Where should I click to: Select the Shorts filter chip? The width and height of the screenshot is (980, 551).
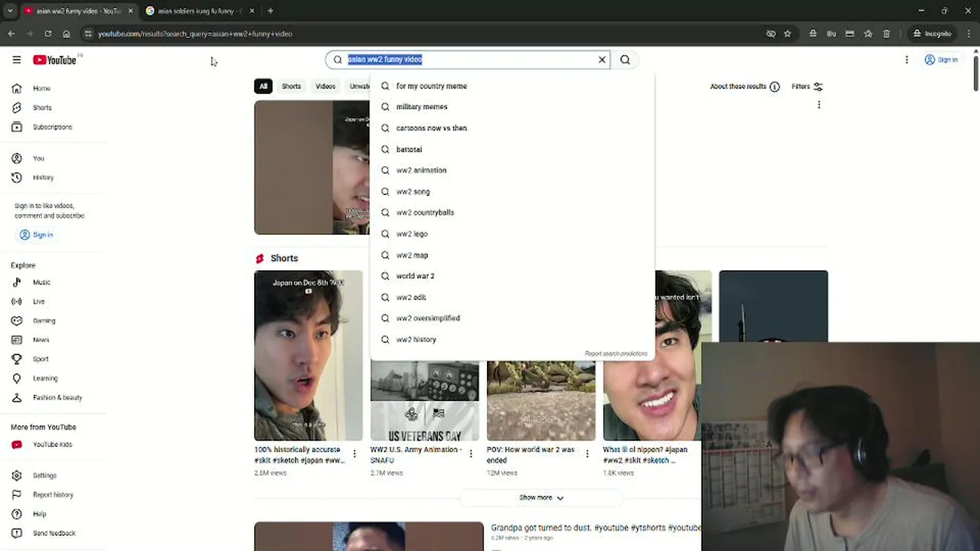click(x=291, y=86)
